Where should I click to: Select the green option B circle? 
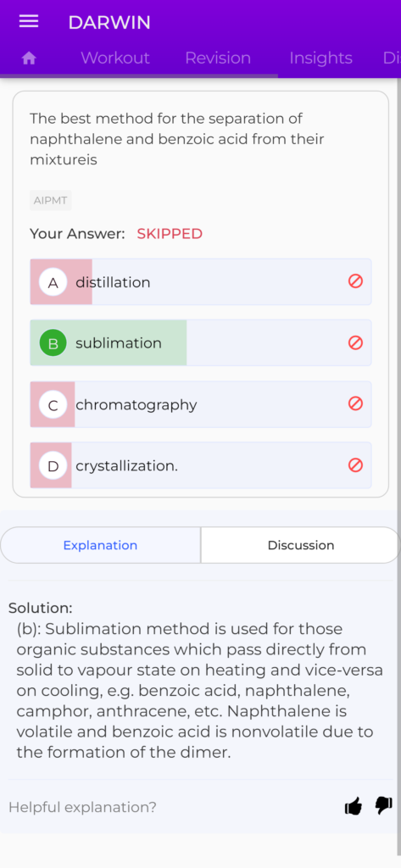click(x=53, y=343)
